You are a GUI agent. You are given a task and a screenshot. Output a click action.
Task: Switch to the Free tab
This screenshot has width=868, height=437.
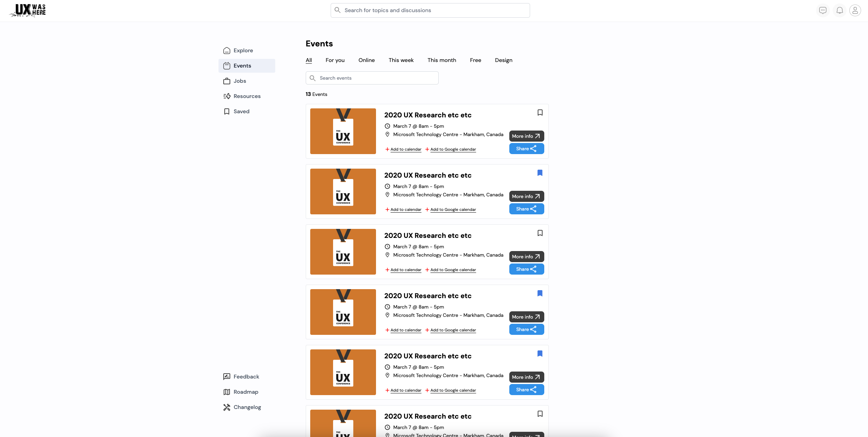476,60
